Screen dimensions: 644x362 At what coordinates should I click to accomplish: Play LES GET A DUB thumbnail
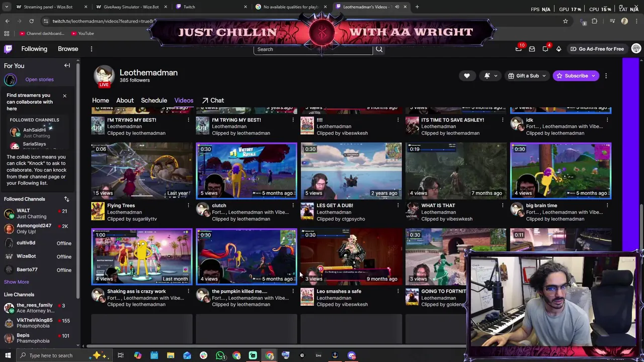(x=351, y=171)
